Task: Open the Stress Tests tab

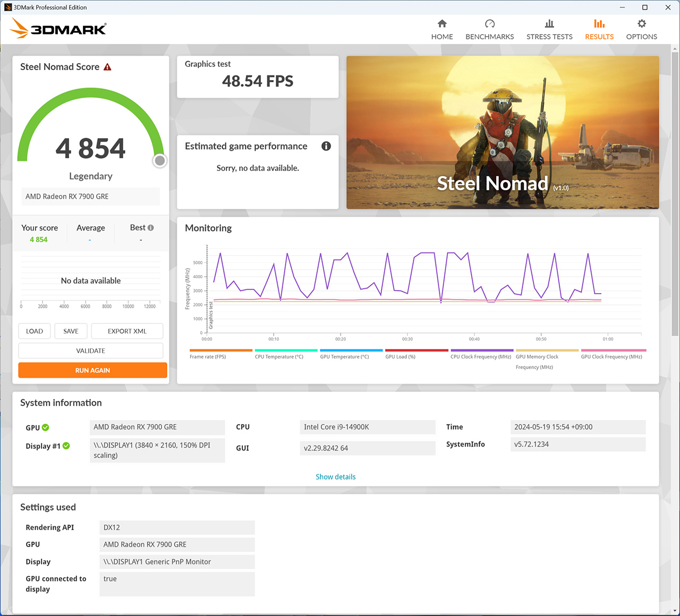Action: tap(549, 30)
